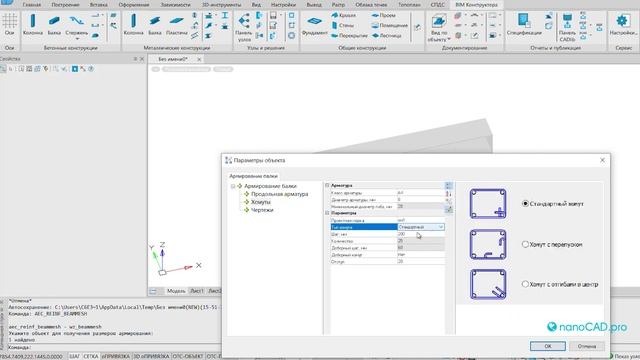Screen dimensions: 640x360
Task: Select the Перекрытие tool
Action: (349, 36)
